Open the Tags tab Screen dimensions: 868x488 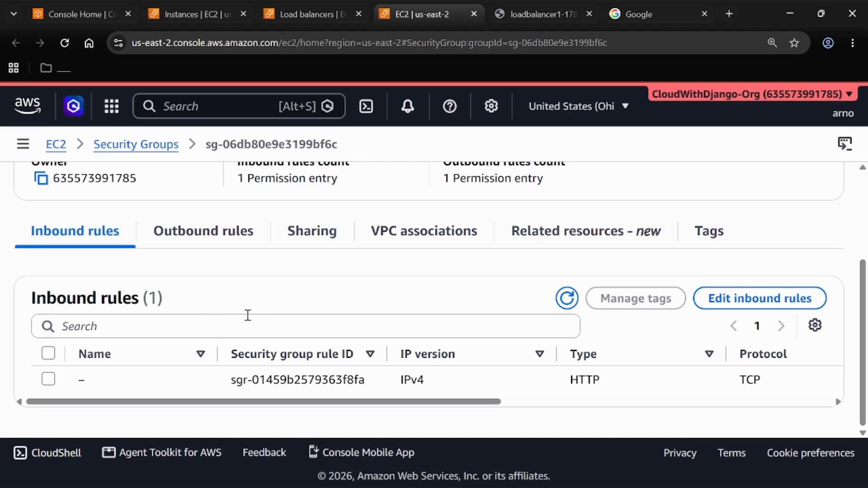[x=709, y=231]
